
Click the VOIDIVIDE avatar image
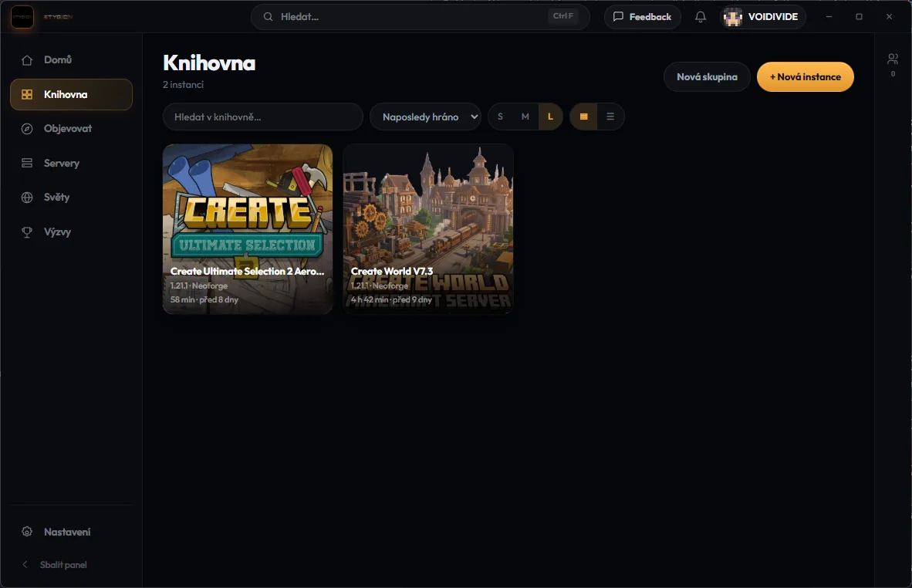tap(733, 18)
